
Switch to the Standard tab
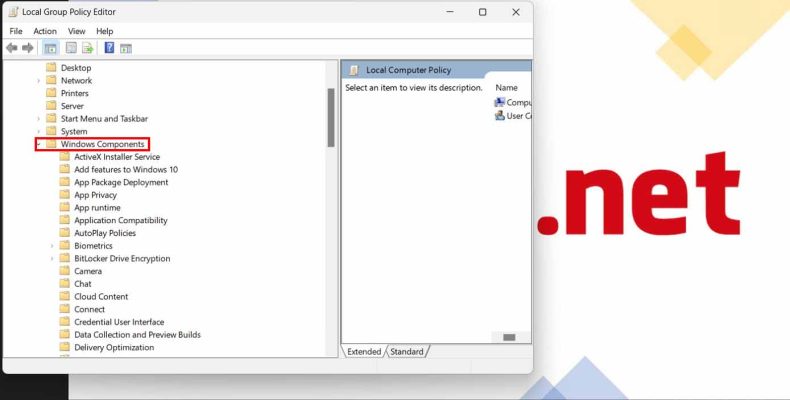pyautogui.click(x=407, y=352)
